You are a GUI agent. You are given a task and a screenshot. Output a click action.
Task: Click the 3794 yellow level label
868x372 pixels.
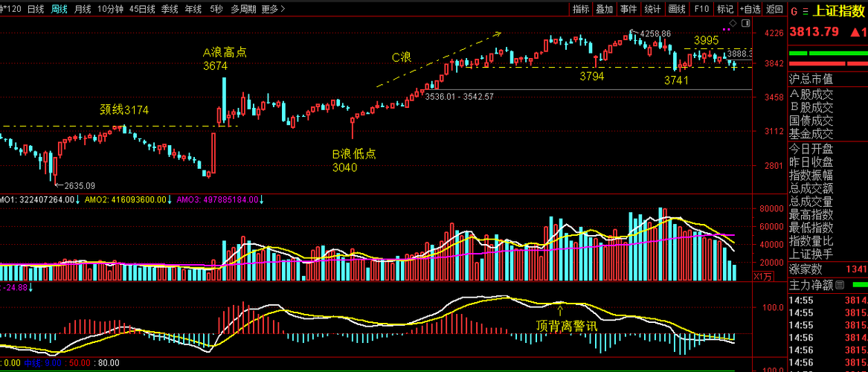(x=592, y=76)
